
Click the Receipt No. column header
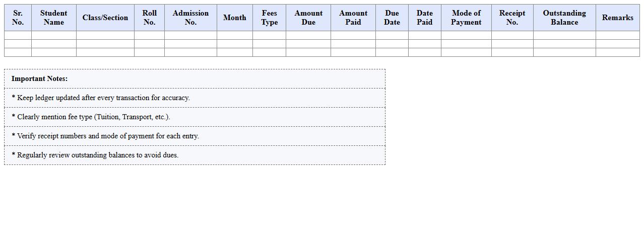[x=512, y=18]
